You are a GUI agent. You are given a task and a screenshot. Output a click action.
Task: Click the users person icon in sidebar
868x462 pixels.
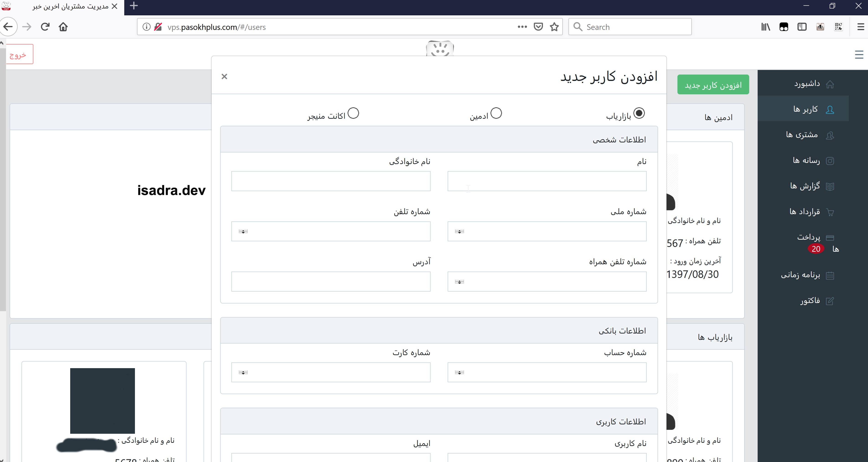[x=830, y=110]
